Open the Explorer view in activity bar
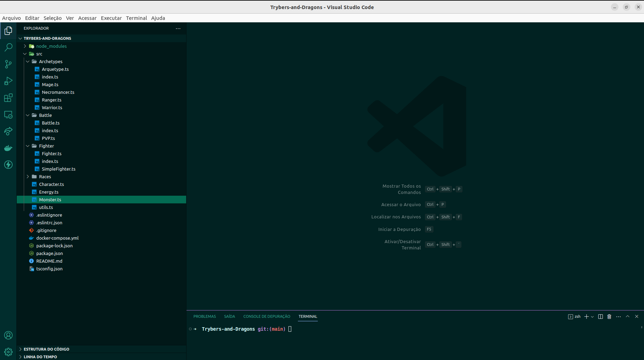The height and width of the screenshot is (360, 644). [8, 31]
